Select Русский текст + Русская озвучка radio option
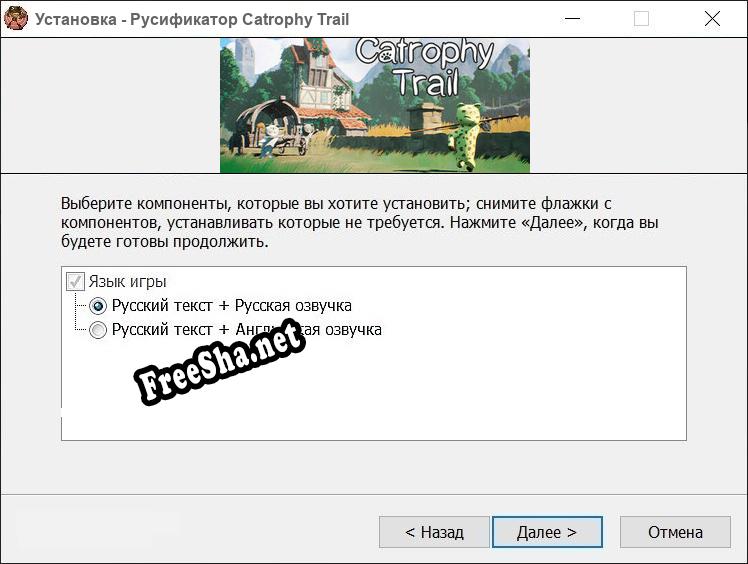 coord(98,306)
